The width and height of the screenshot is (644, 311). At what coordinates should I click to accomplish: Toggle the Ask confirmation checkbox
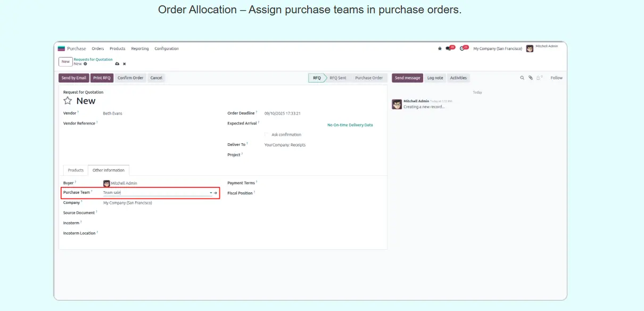pyautogui.click(x=267, y=135)
